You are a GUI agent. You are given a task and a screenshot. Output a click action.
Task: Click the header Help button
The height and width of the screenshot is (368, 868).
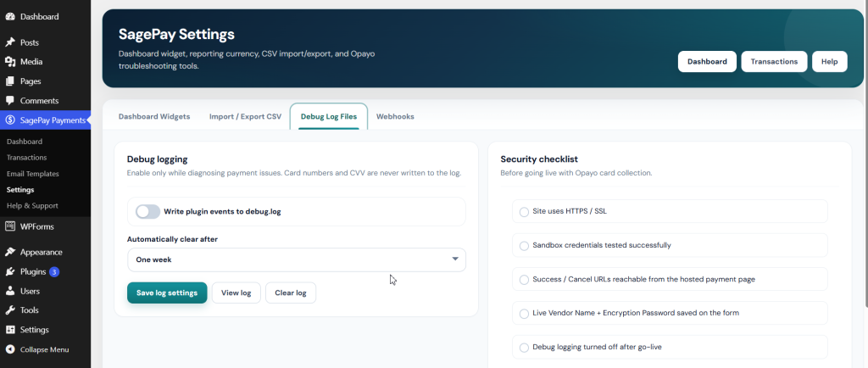[829, 61]
